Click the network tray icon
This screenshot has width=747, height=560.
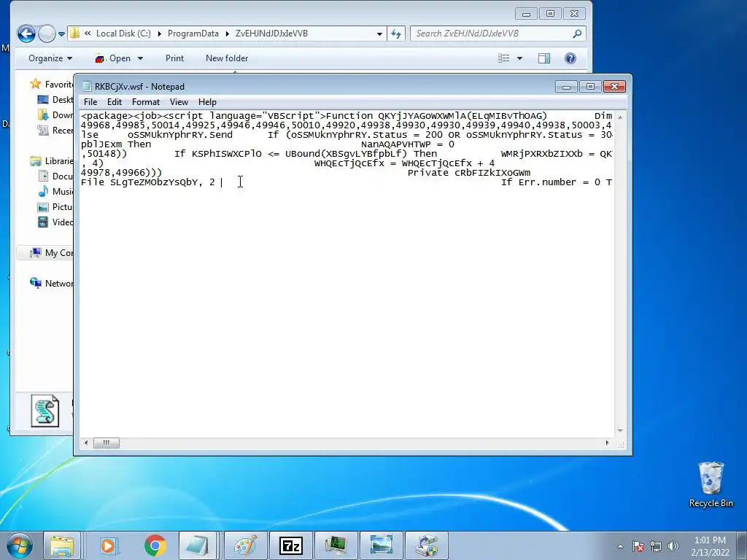pos(656,546)
